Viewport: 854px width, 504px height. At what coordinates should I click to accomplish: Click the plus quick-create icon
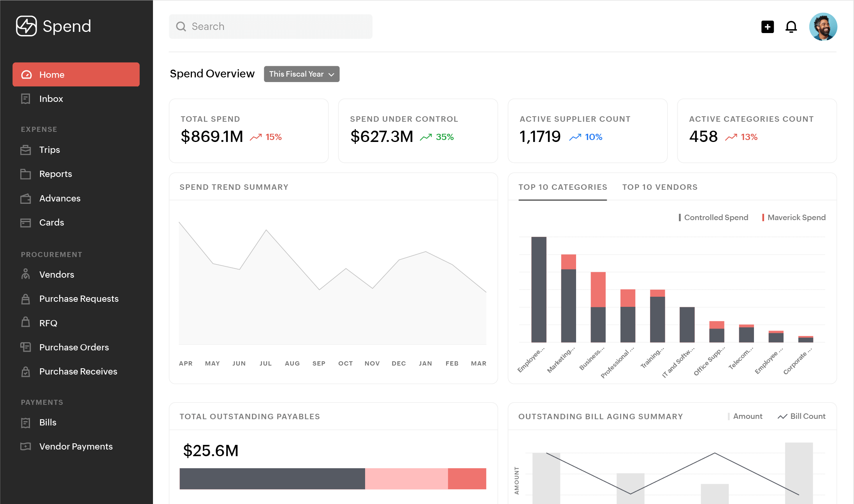(767, 27)
